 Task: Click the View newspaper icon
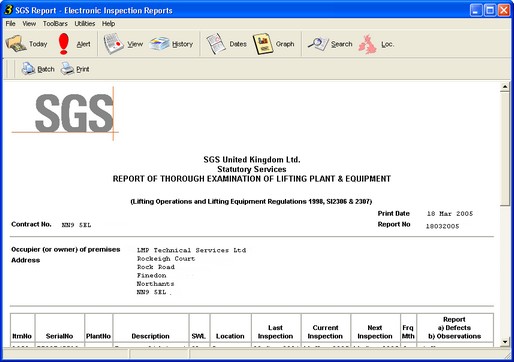pos(113,44)
